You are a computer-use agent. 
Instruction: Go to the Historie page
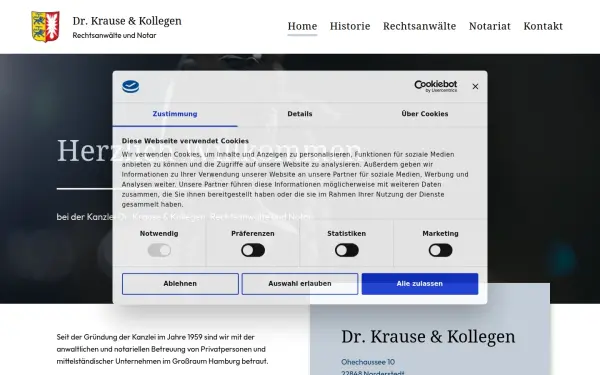pyautogui.click(x=350, y=26)
